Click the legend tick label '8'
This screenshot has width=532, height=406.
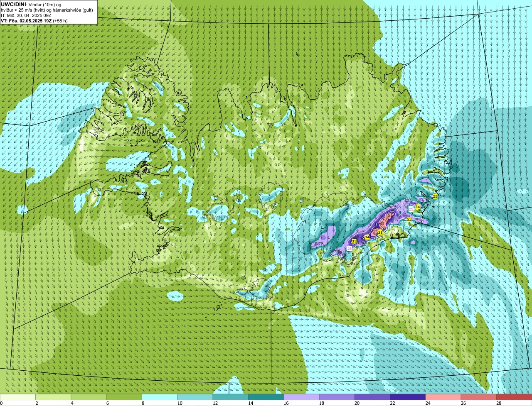(x=142, y=403)
